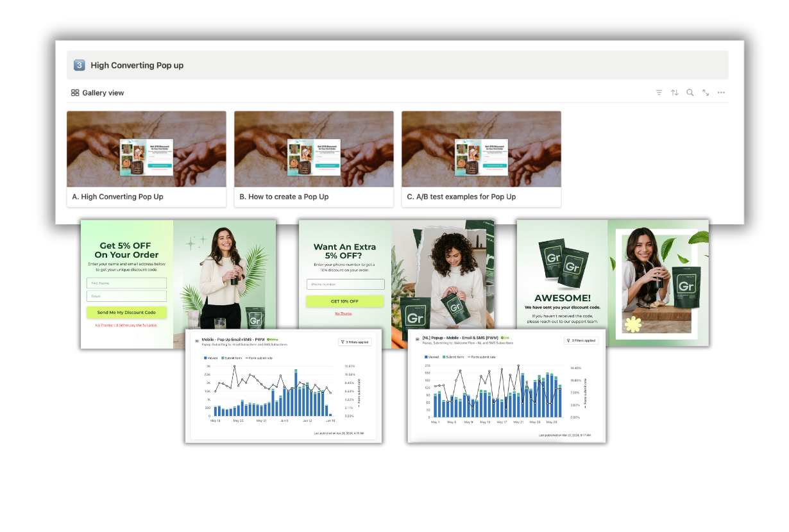This screenshot has height=532, width=789.
Task: Focus the Email input field
Action: [x=126, y=296]
